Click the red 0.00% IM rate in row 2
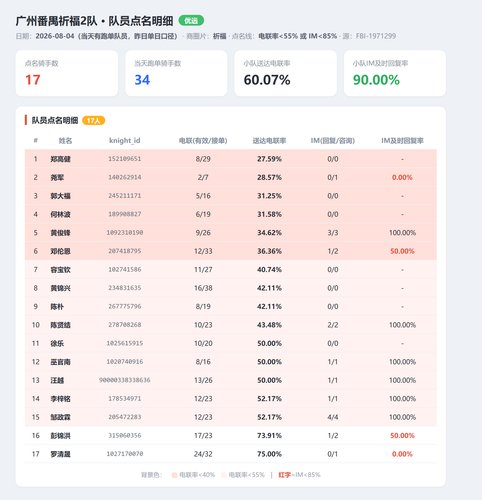 click(x=402, y=177)
